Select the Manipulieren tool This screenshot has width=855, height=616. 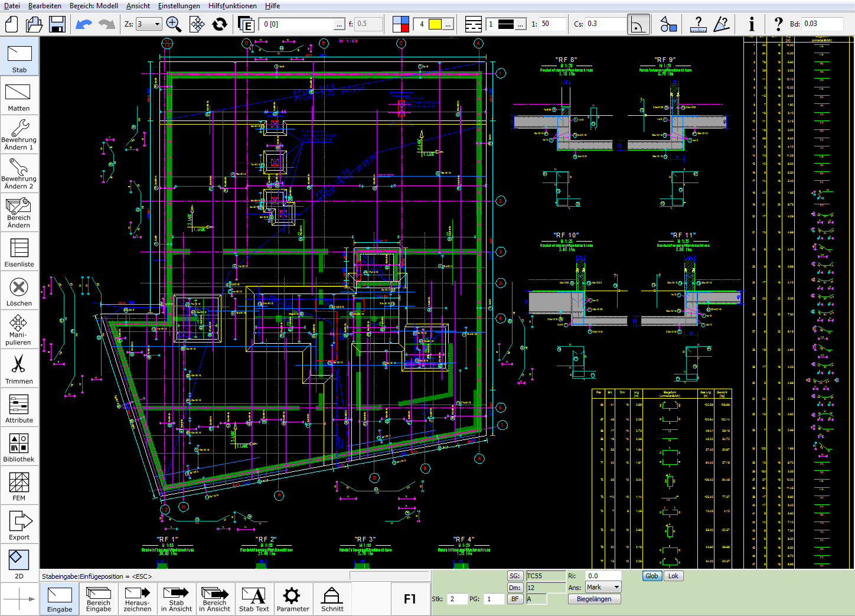(x=19, y=330)
